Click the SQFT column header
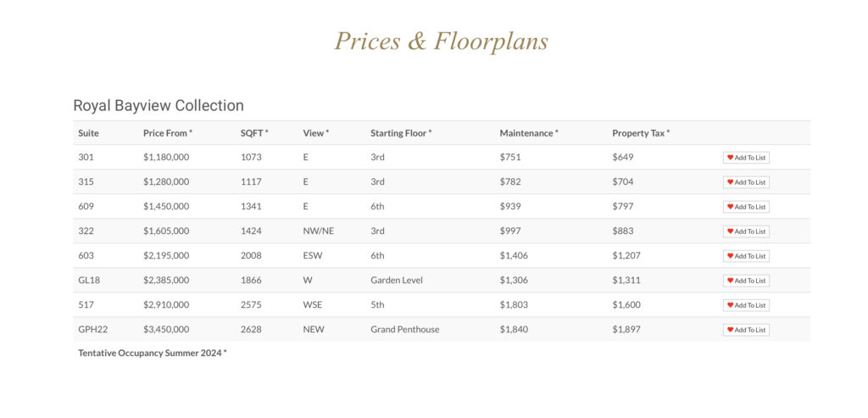 point(254,133)
